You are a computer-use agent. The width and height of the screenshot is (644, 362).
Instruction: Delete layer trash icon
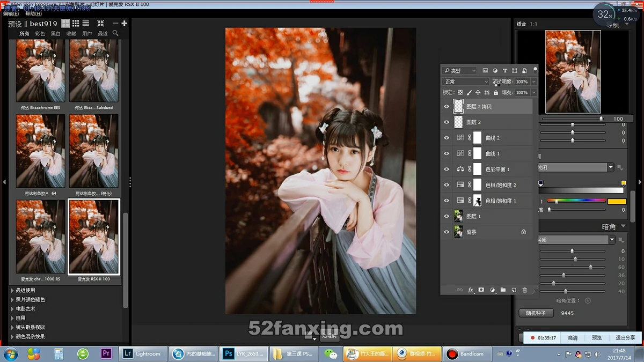pos(525,290)
